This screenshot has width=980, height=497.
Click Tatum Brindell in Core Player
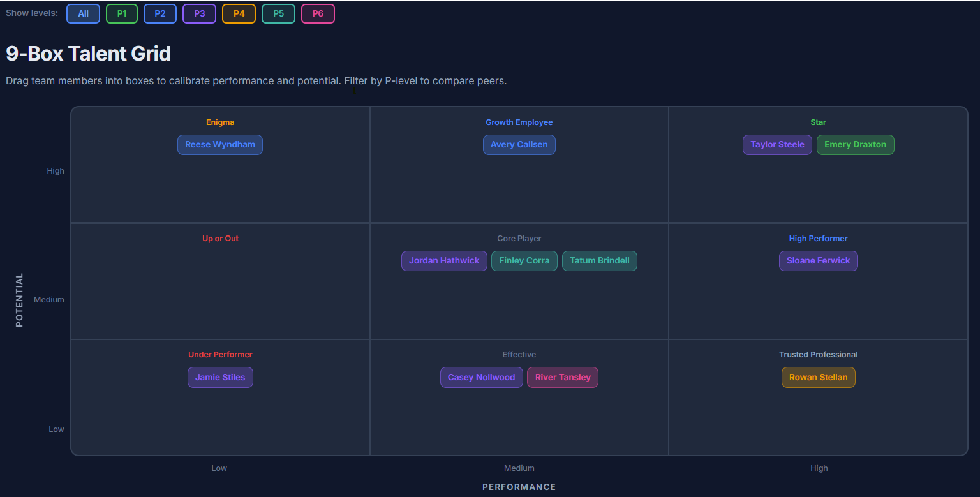point(599,260)
